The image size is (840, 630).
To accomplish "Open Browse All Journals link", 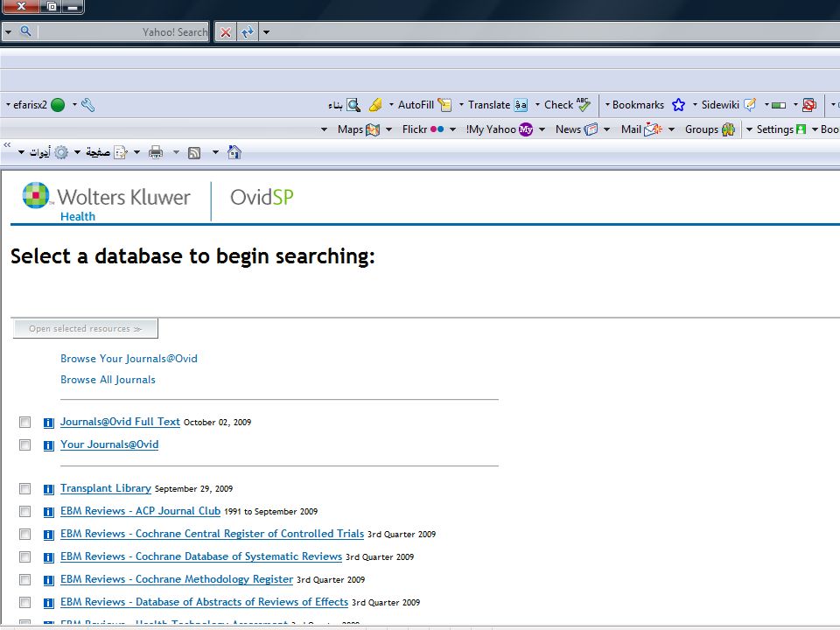I will [108, 379].
